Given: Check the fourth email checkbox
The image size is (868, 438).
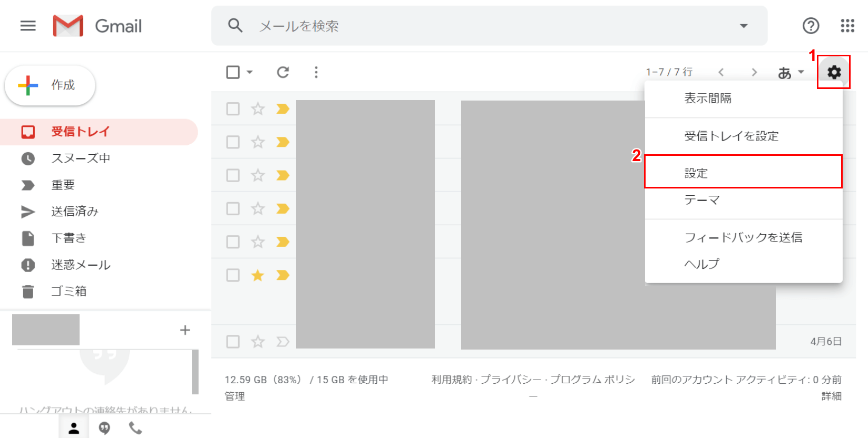Looking at the screenshot, I should (233, 208).
